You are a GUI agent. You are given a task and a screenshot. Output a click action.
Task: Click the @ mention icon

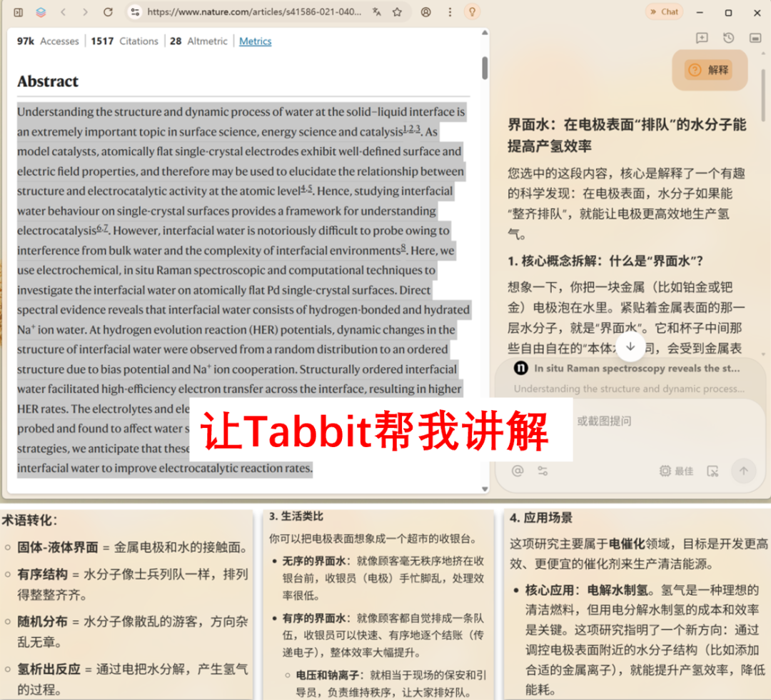tap(518, 471)
